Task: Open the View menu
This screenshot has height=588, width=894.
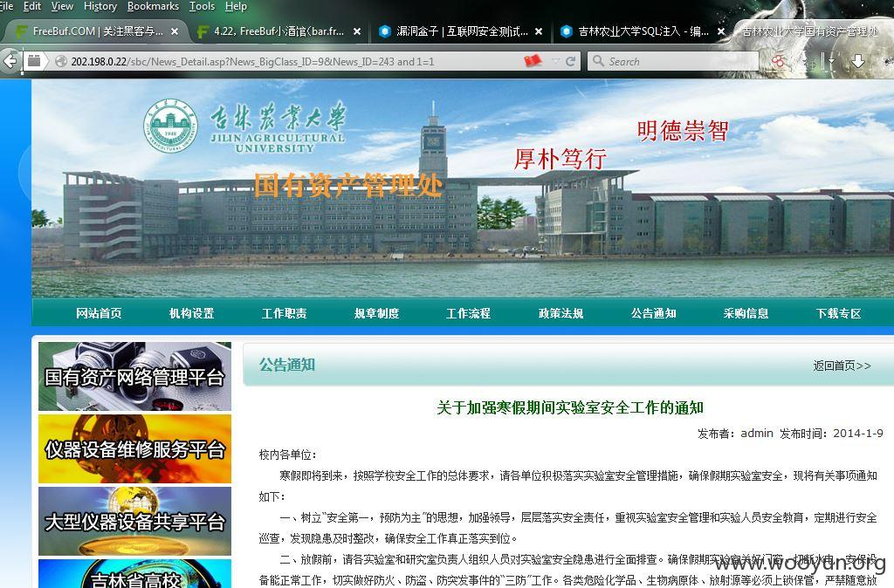Action: (62, 6)
